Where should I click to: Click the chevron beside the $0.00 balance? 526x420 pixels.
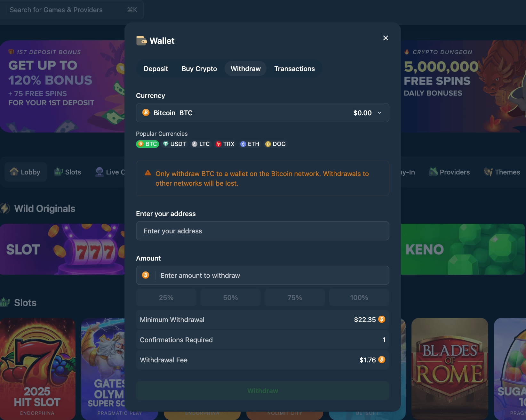click(379, 113)
